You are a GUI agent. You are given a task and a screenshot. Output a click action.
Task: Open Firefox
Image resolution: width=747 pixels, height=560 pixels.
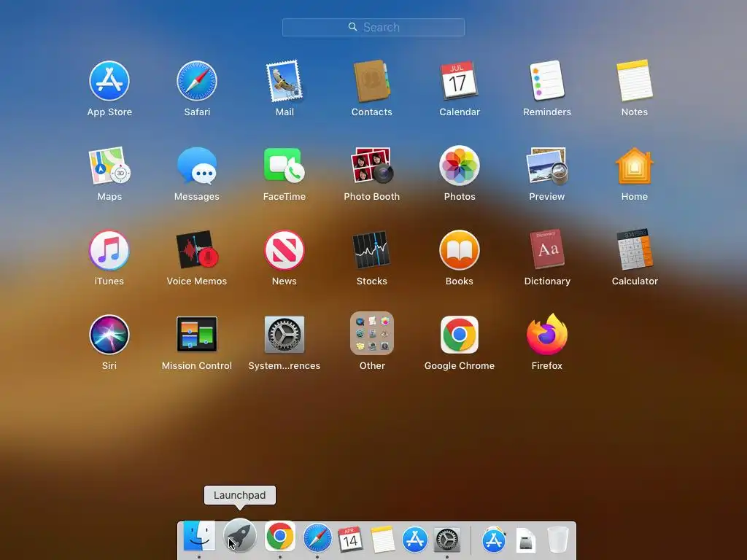(x=547, y=335)
